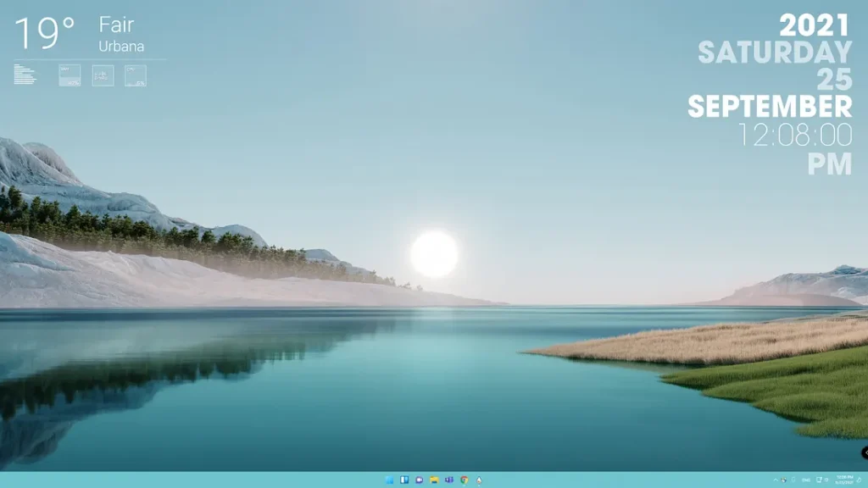
Task: Click the Rainmeter raindrop icon on taskbar
Action: (479, 480)
